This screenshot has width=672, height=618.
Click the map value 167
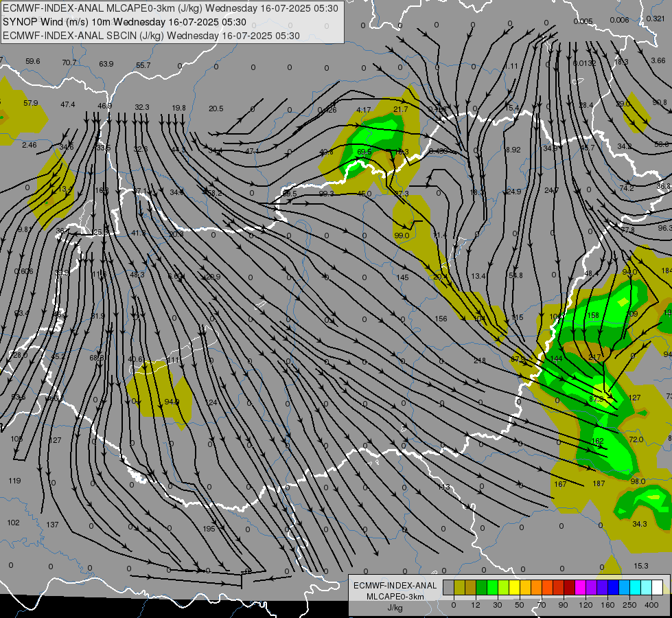coord(560,484)
